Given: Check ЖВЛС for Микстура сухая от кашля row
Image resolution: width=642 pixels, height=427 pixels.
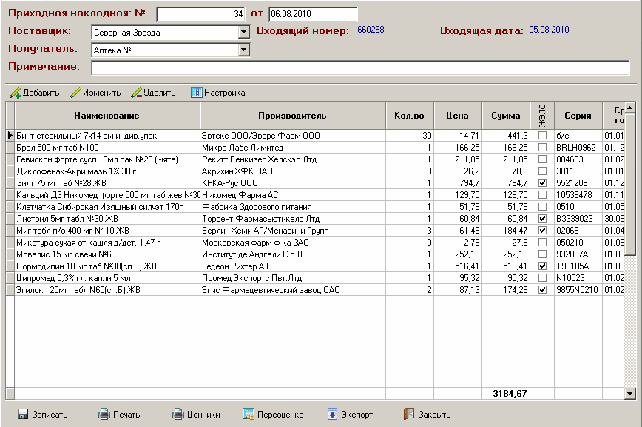Looking at the screenshot, I should pos(543,242).
